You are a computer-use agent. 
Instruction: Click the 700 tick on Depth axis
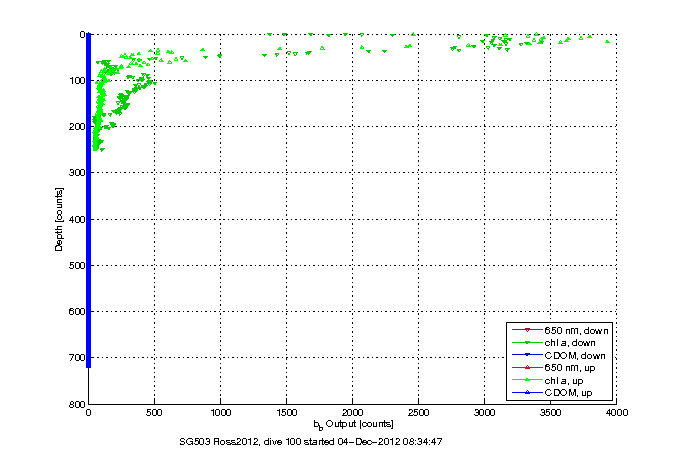point(77,358)
